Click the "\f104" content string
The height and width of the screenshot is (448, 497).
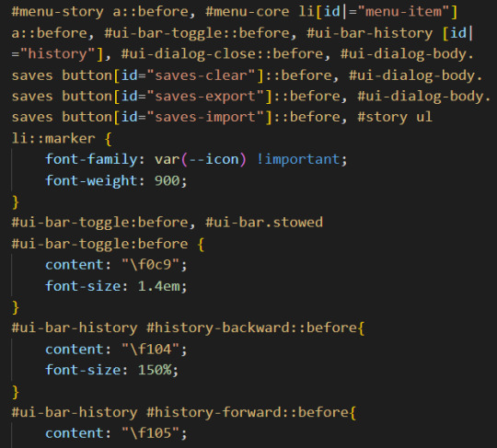pyautogui.click(x=151, y=350)
